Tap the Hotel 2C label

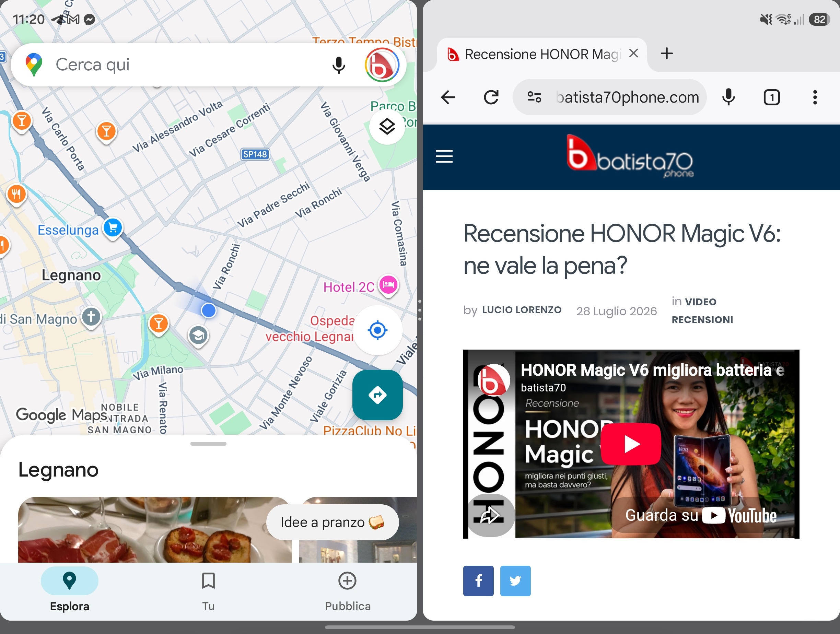[x=349, y=287]
